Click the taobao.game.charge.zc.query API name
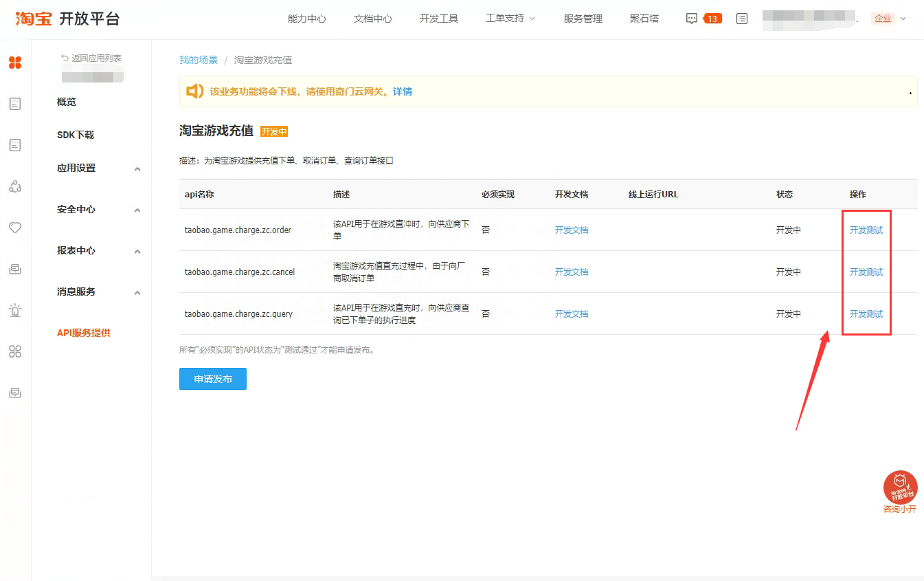The image size is (924, 581). coord(239,314)
